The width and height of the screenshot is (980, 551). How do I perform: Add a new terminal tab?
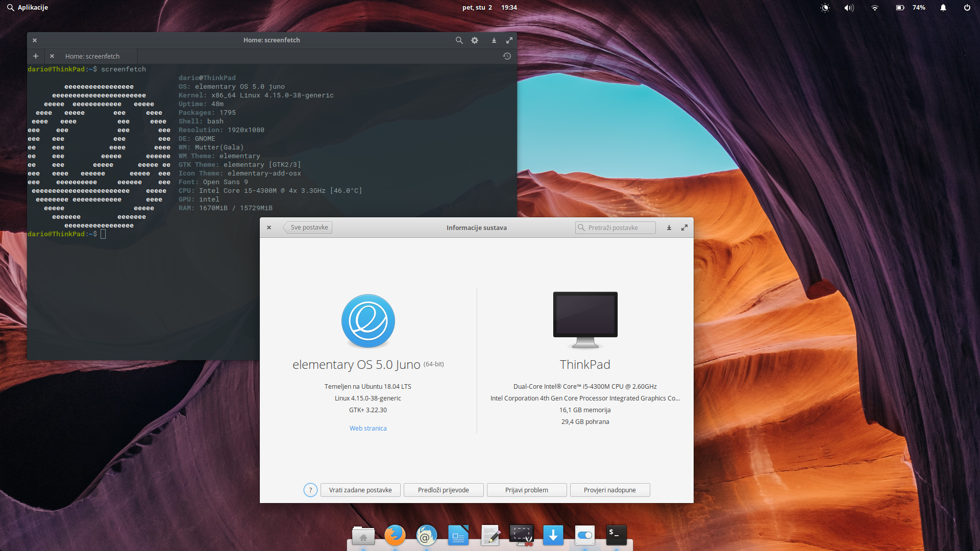36,56
